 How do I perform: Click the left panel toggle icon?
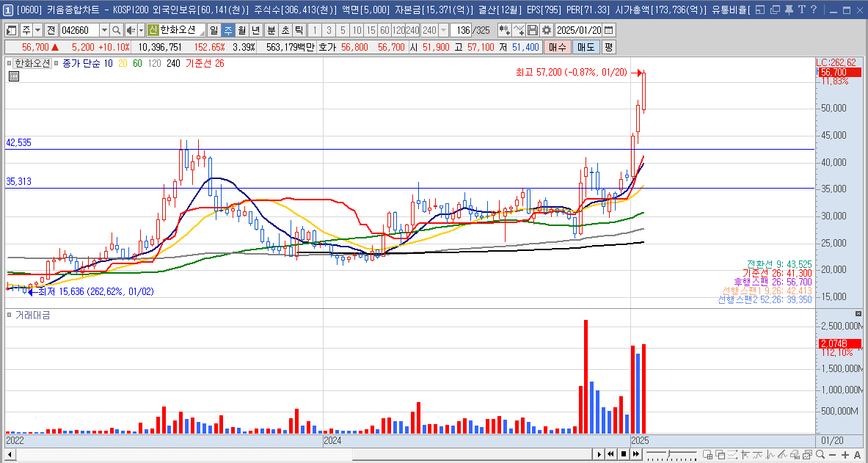point(12,31)
